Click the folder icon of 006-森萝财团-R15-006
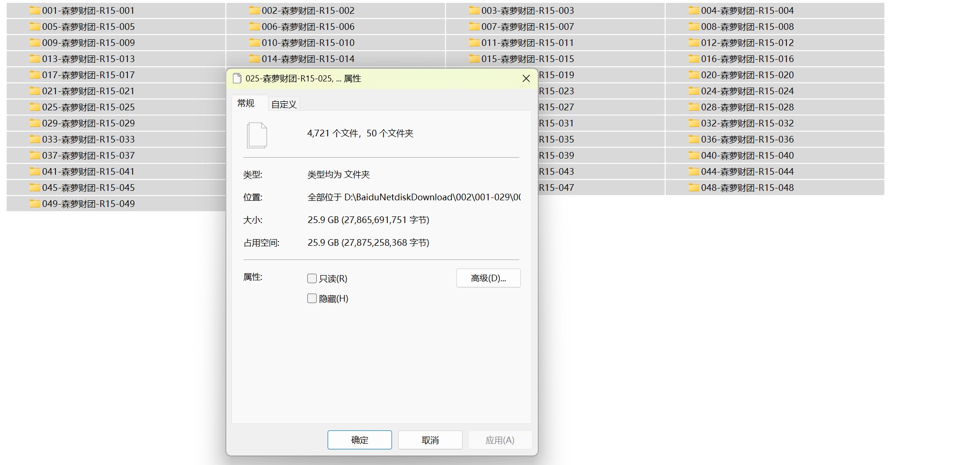Viewport: 980px width, 465px height. click(x=254, y=27)
